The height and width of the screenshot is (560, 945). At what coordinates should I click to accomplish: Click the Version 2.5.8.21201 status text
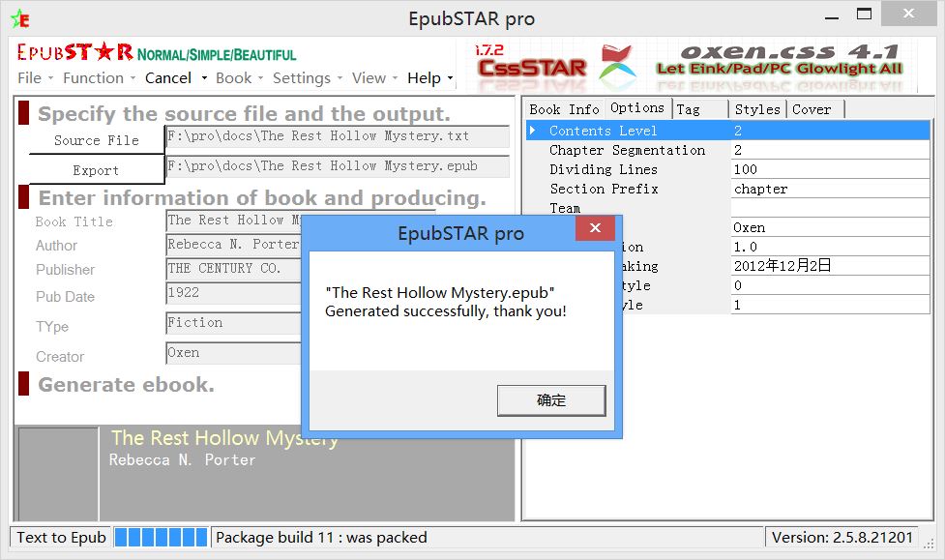(842, 537)
